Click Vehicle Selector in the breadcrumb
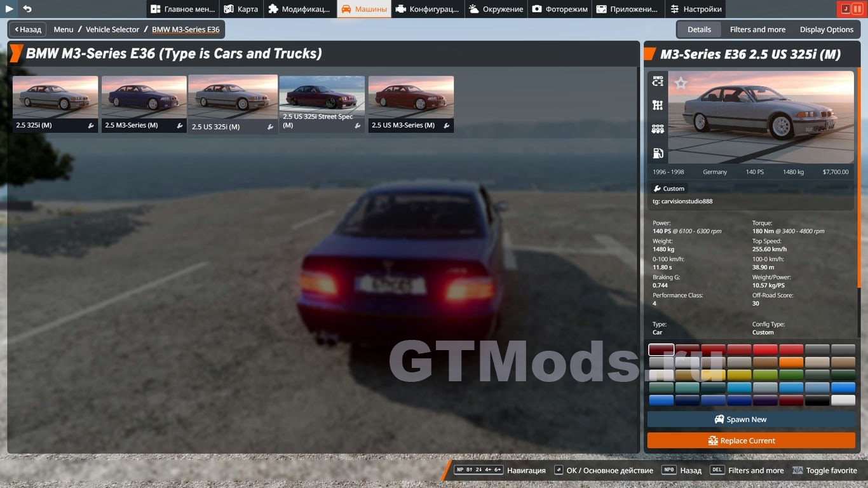Viewport: 868px width, 488px height. click(x=112, y=29)
